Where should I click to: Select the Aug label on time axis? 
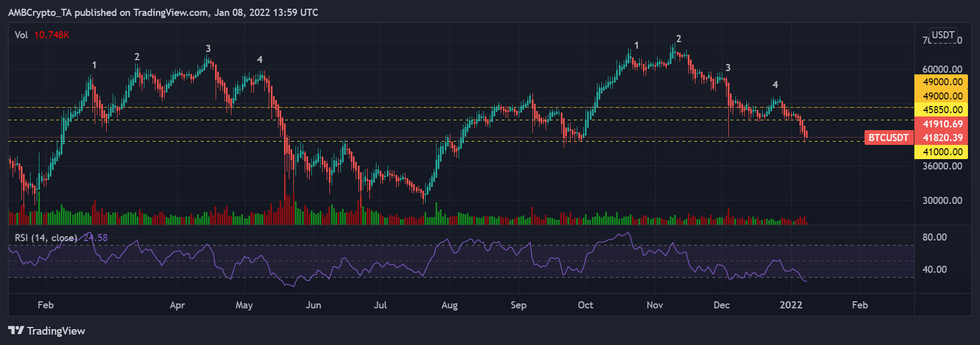[x=449, y=305]
